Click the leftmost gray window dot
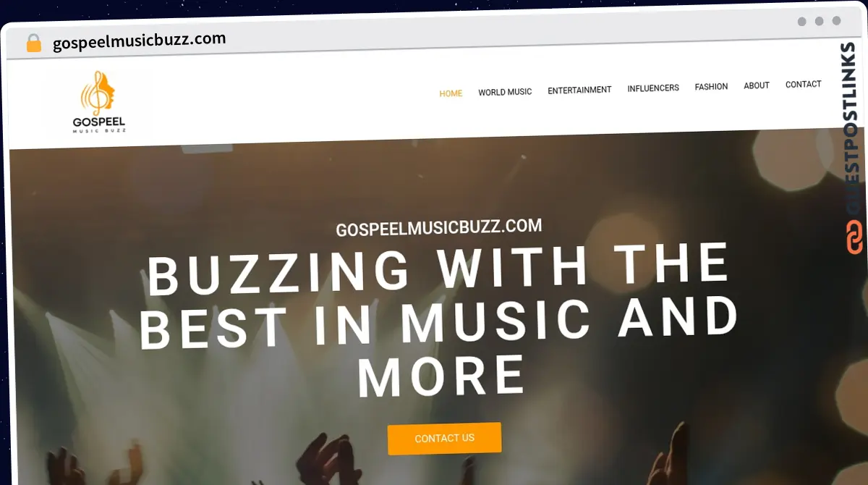The height and width of the screenshot is (485, 868). point(802,22)
